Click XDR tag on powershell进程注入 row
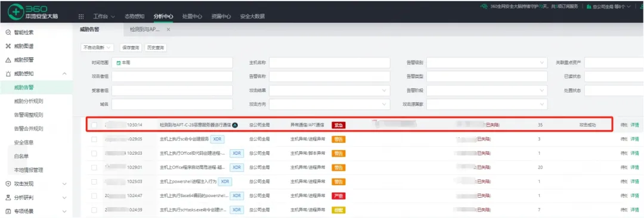The width and height of the screenshot is (644, 218). tap(224, 182)
